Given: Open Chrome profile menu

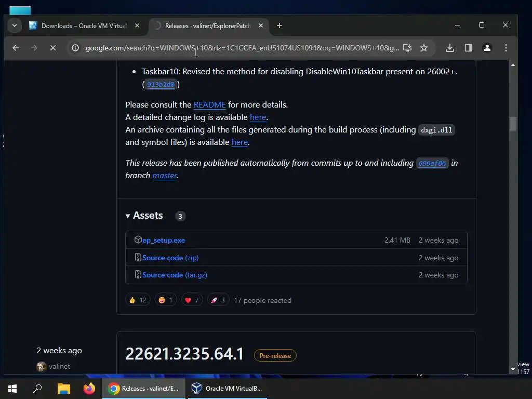Looking at the screenshot, I should pyautogui.click(x=487, y=48).
